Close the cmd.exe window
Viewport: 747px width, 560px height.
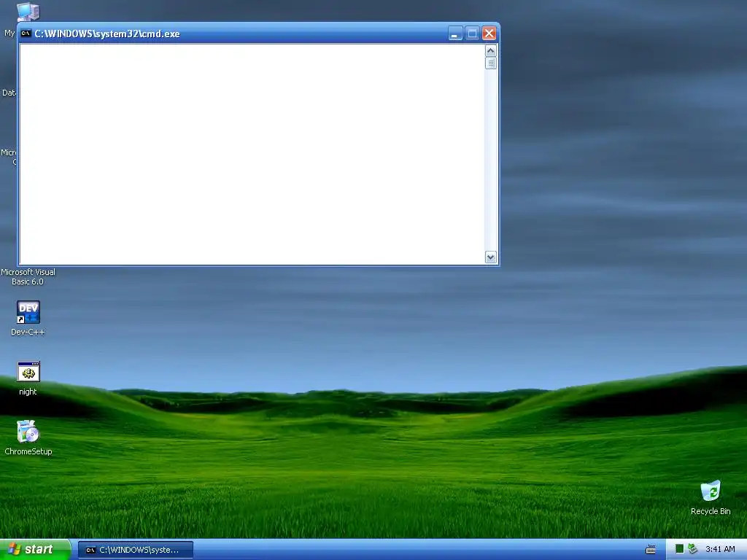click(489, 34)
